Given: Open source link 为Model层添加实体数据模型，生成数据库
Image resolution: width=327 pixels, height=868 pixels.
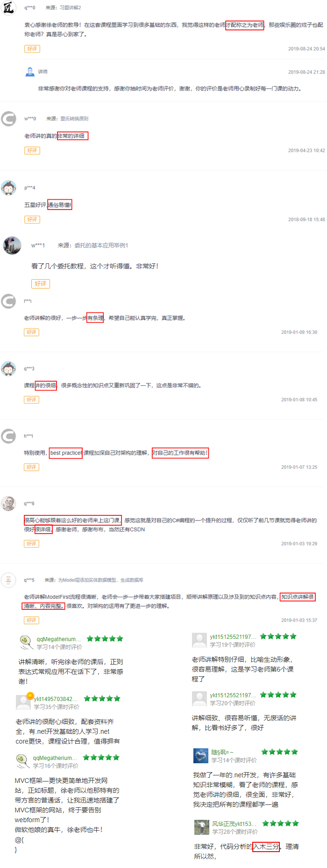Looking at the screenshot, I should point(100,580).
